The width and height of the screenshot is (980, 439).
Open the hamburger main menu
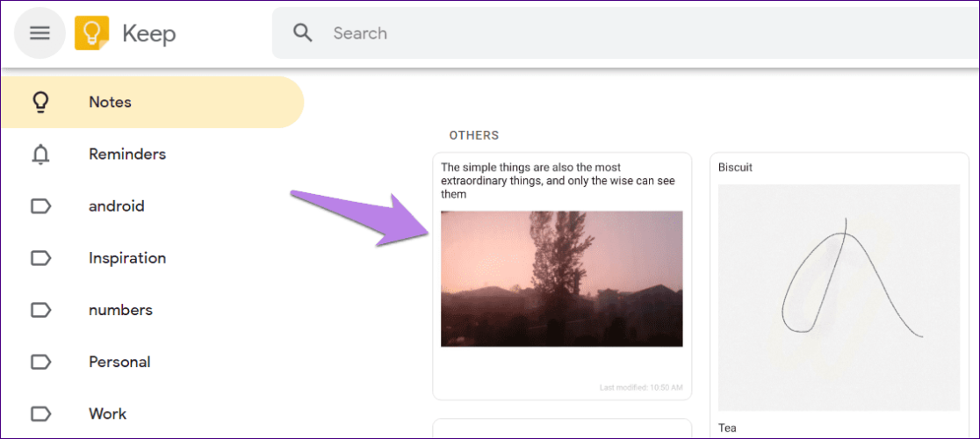point(40,33)
